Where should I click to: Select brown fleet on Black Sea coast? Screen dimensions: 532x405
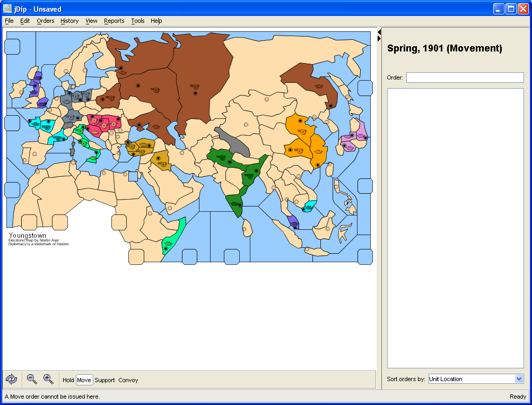(x=155, y=127)
